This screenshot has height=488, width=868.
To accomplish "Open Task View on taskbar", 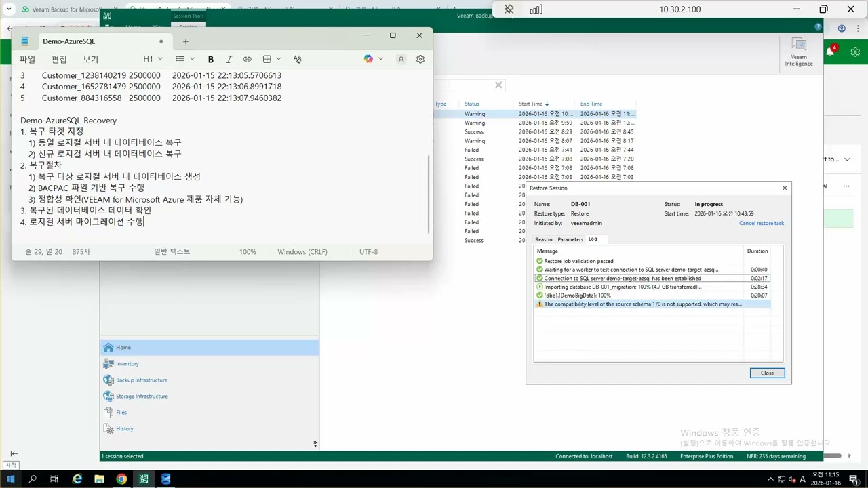I will (54, 479).
